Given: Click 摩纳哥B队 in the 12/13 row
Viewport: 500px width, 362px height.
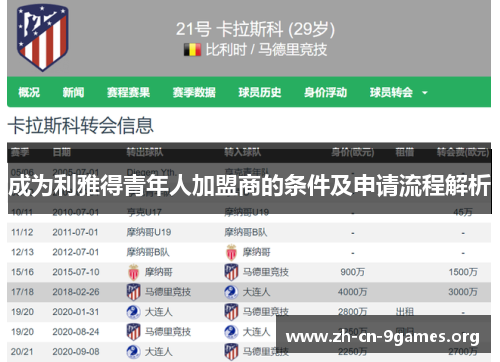Looking at the screenshot, I should [x=148, y=252].
